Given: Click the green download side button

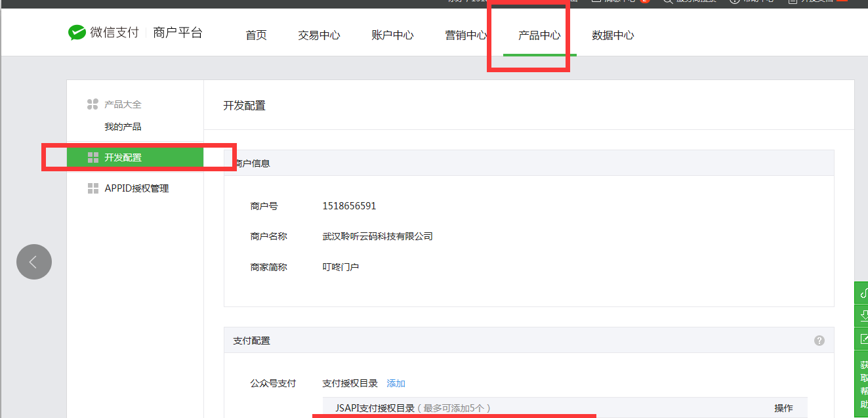Looking at the screenshot, I should [863, 316].
